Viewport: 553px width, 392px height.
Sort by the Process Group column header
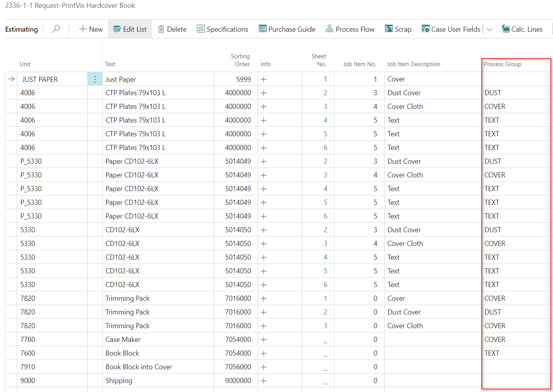point(502,64)
